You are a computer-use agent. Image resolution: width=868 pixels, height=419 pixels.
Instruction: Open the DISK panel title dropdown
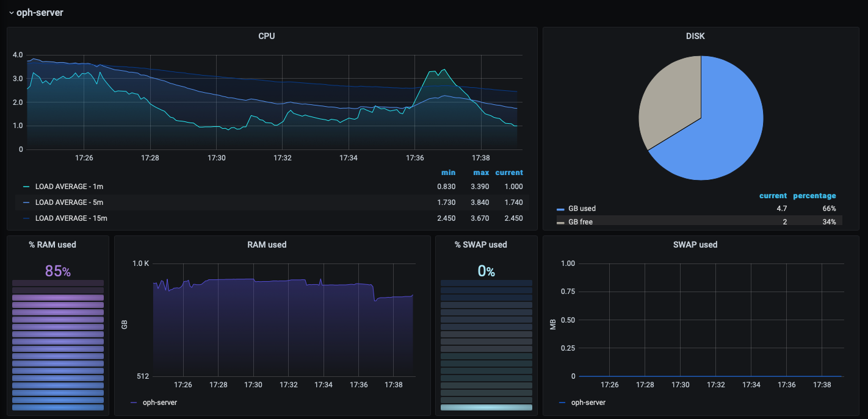695,36
